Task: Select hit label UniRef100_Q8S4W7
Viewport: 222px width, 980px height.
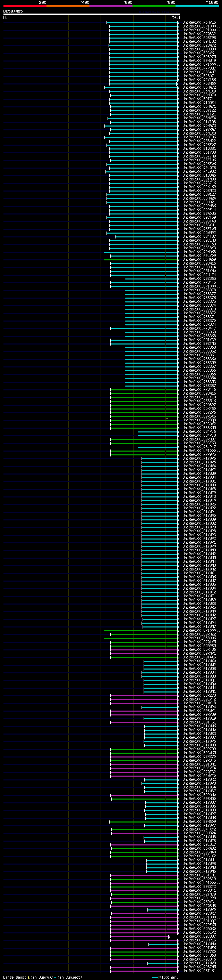Action: [199, 72]
